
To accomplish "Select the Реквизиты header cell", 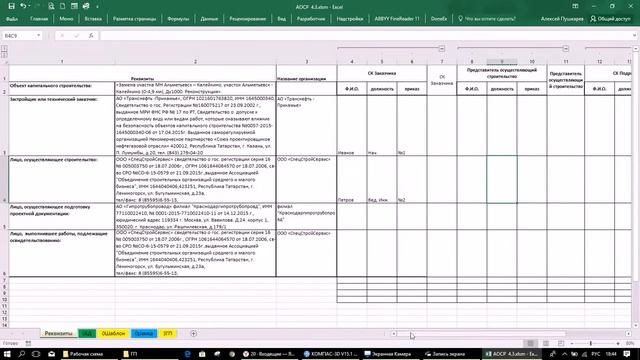I will [142, 73].
